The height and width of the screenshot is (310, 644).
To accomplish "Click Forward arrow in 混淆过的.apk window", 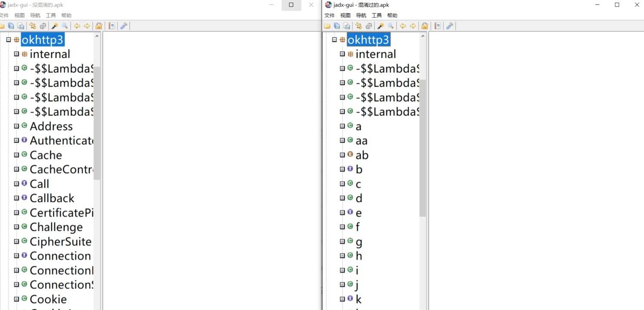I will [413, 26].
